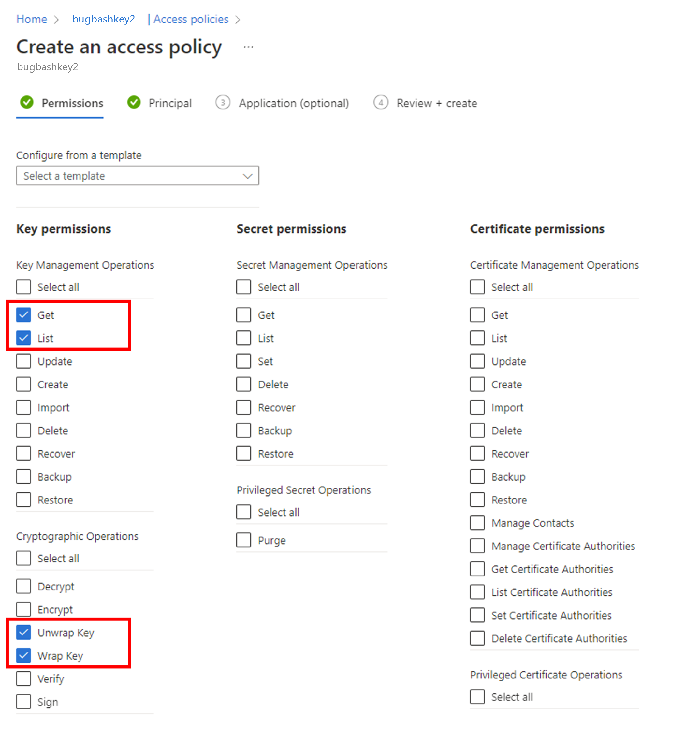
Task: Check Delete Certificate Authorities
Action: coord(477,638)
